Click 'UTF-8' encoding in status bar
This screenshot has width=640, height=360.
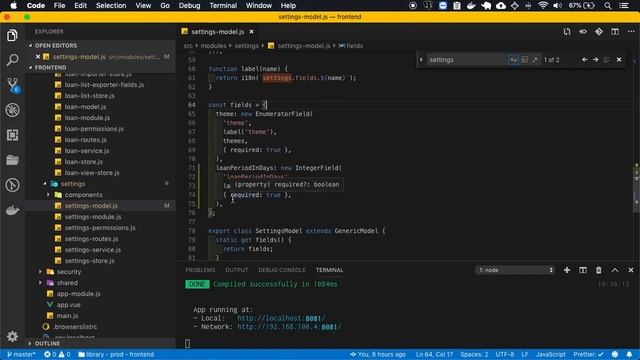pos(504,354)
